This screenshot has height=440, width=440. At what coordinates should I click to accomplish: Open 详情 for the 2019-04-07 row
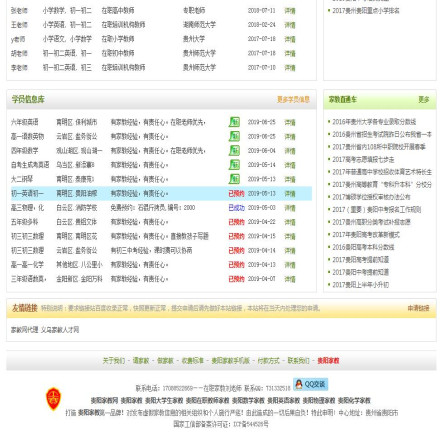coord(290,279)
